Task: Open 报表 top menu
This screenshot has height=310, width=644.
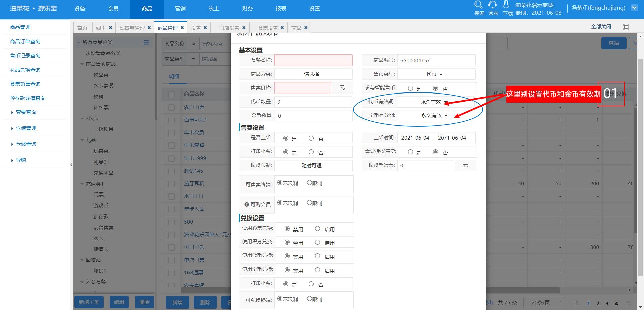Action: click(x=281, y=9)
